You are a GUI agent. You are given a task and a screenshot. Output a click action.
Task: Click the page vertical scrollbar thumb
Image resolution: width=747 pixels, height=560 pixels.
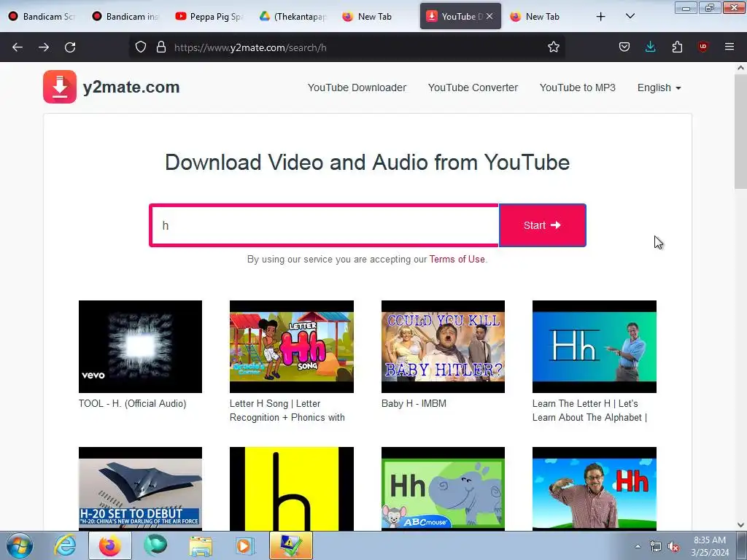pyautogui.click(x=740, y=131)
